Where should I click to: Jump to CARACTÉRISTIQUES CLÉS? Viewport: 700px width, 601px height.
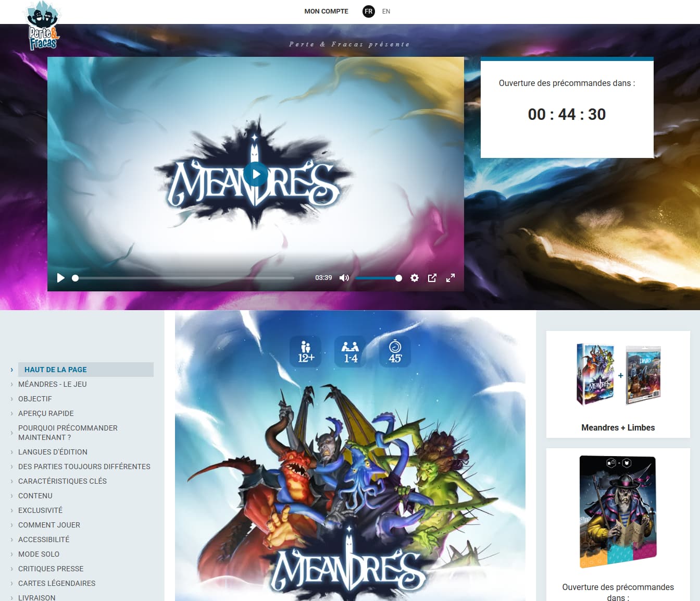(63, 481)
